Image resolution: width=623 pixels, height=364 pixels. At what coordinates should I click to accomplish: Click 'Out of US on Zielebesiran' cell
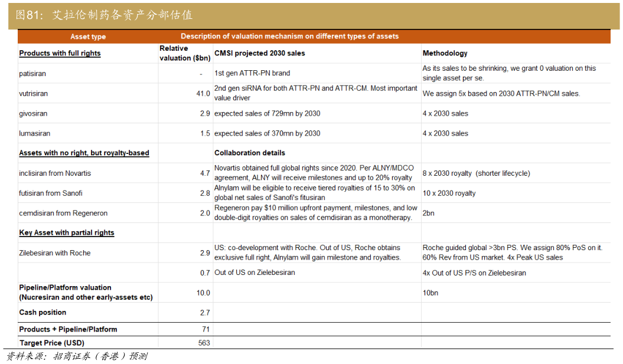point(255,273)
